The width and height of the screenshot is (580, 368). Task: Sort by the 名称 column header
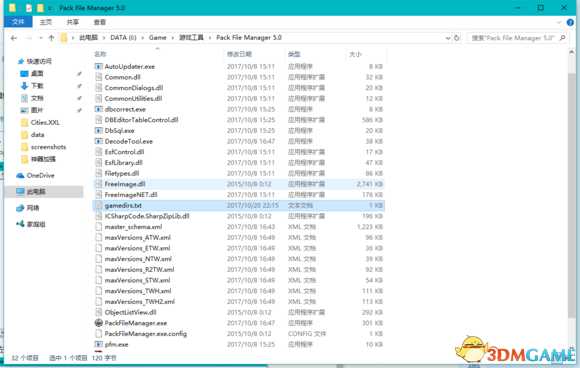[100, 54]
